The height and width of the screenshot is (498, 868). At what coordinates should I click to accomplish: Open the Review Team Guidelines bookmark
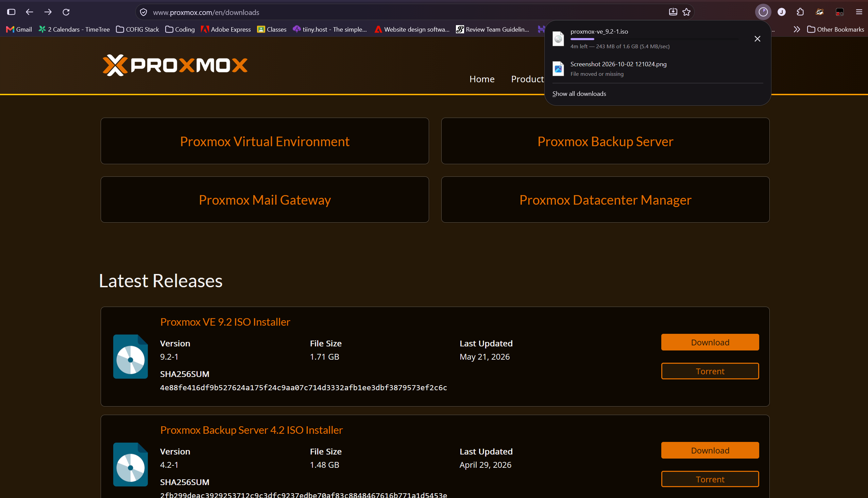coord(493,30)
